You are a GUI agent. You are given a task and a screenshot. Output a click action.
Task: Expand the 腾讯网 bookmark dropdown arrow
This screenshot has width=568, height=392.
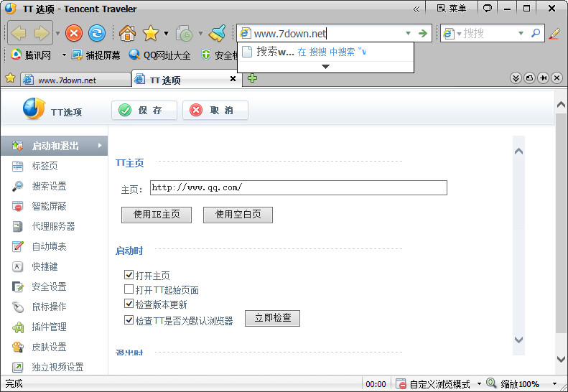(64, 55)
